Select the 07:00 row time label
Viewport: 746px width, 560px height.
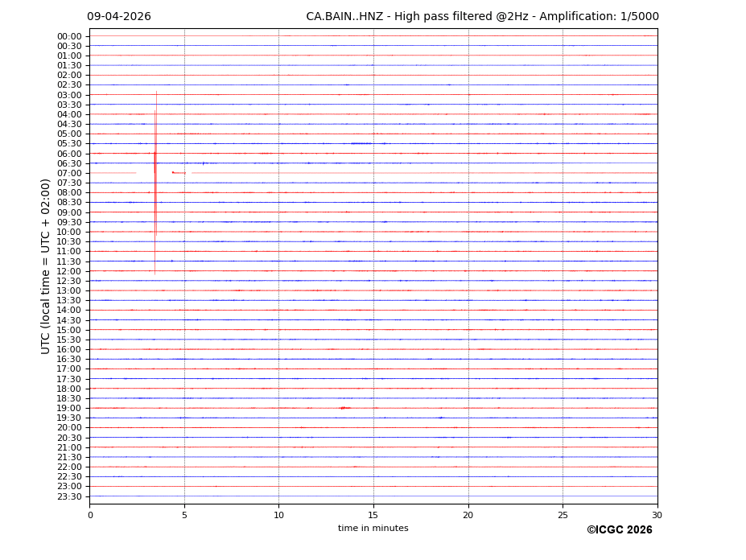click(x=69, y=173)
